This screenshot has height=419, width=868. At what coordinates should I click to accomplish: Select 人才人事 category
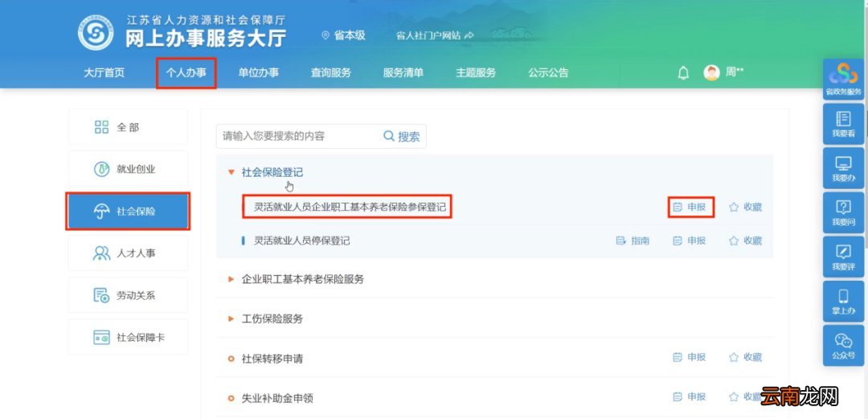tap(128, 253)
